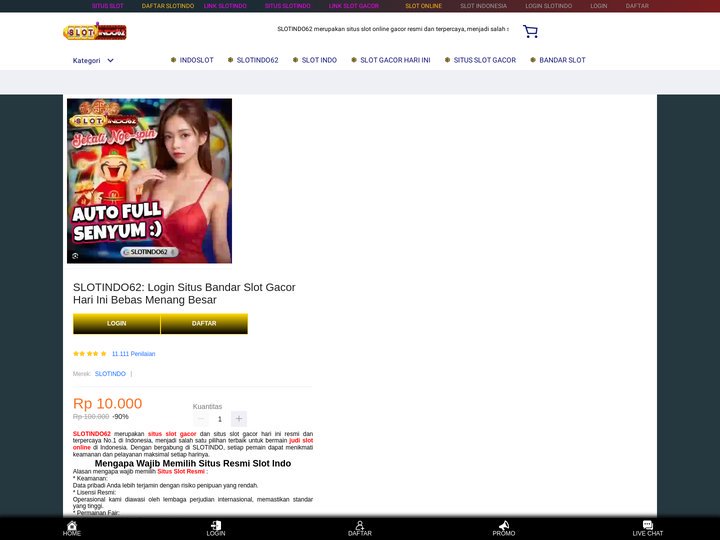Click SLOT INDONESIA in top bar
The image size is (720, 540).
pos(484,6)
